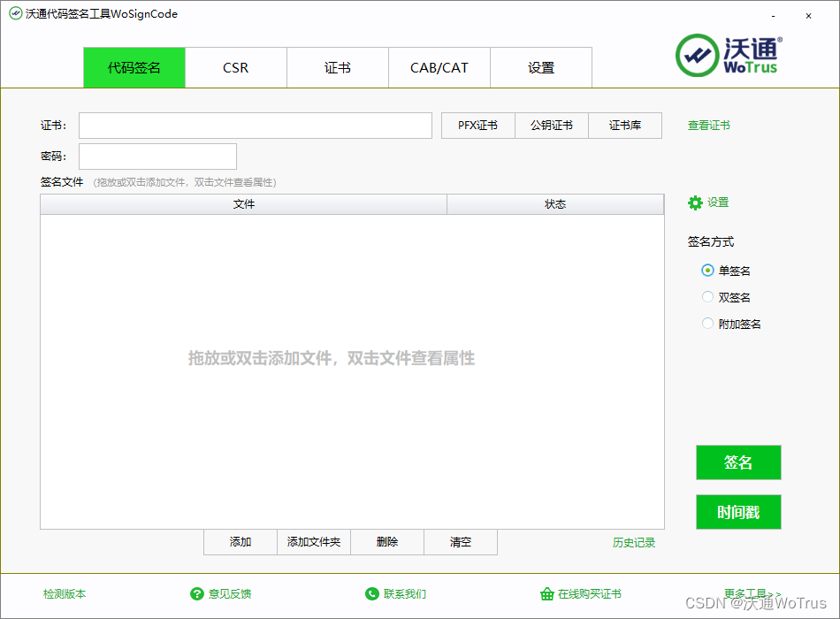840x619 pixels.
Task: Open the CSR tab
Action: point(236,67)
